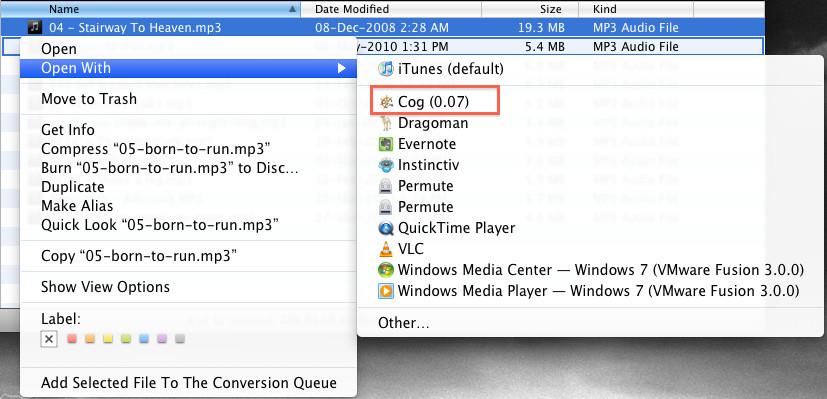The height and width of the screenshot is (399, 827).
Task: Choose the Windows Media Player icon
Action: click(386, 290)
